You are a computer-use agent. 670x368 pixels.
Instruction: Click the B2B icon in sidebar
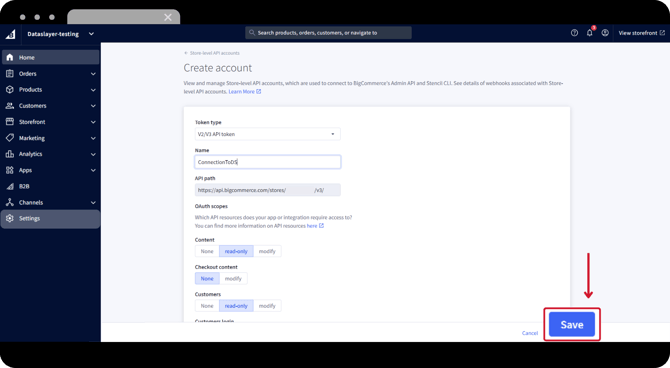click(10, 186)
